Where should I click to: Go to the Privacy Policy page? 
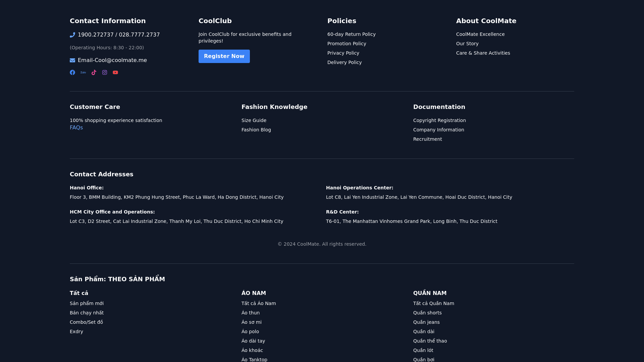point(343,53)
